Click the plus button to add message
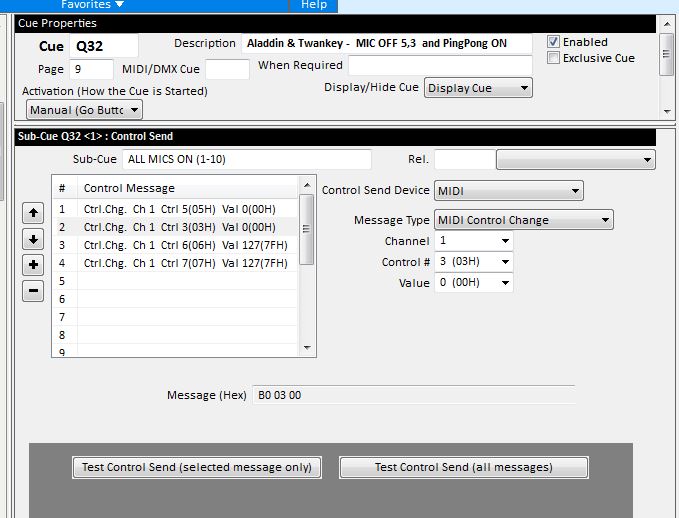This screenshot has width=679, height=518. 33,265
